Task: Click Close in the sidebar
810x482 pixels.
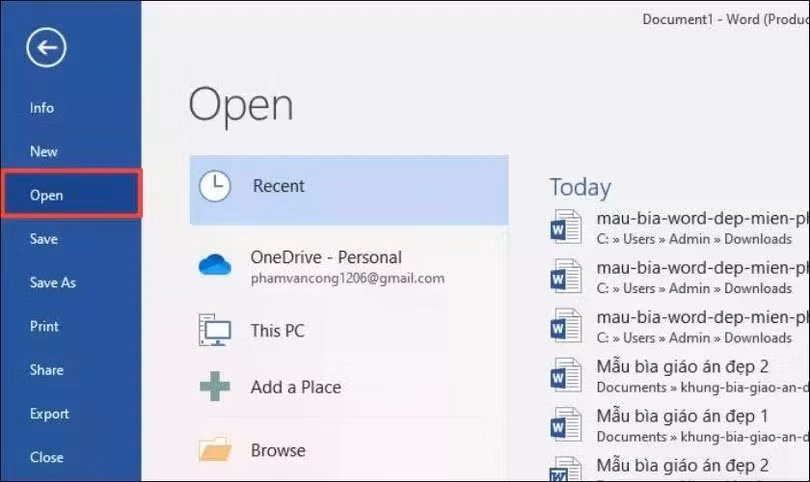Action: (x=46, y=457)
